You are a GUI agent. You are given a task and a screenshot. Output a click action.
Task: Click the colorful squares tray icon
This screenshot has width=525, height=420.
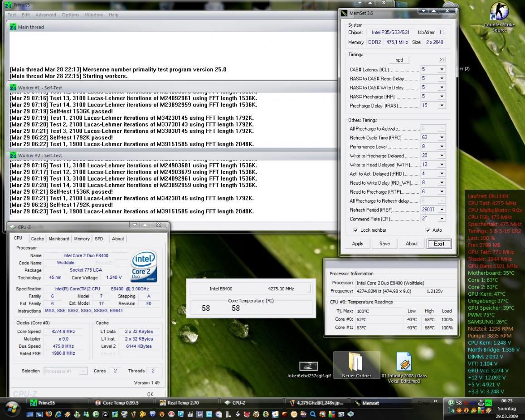(x=480, y=410)
